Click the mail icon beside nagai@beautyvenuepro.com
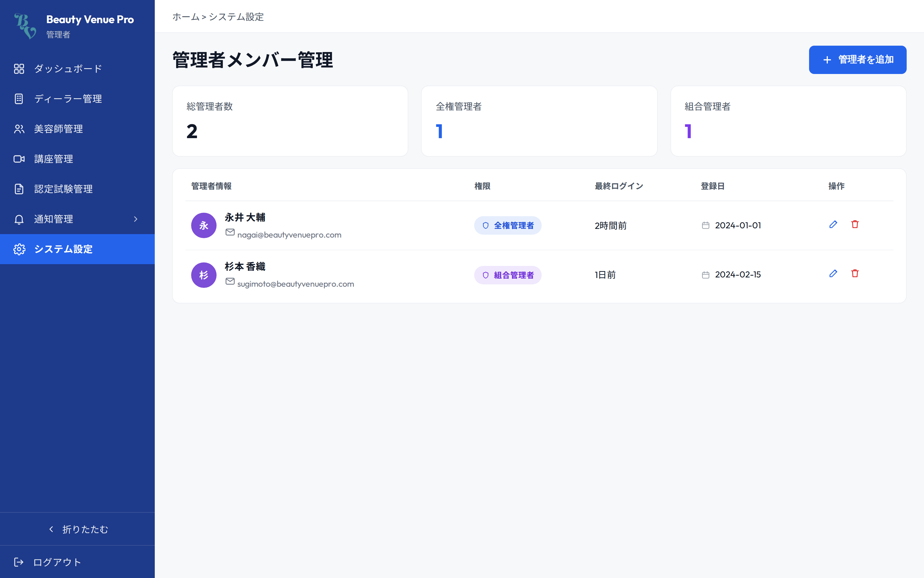 click(230, 232)
